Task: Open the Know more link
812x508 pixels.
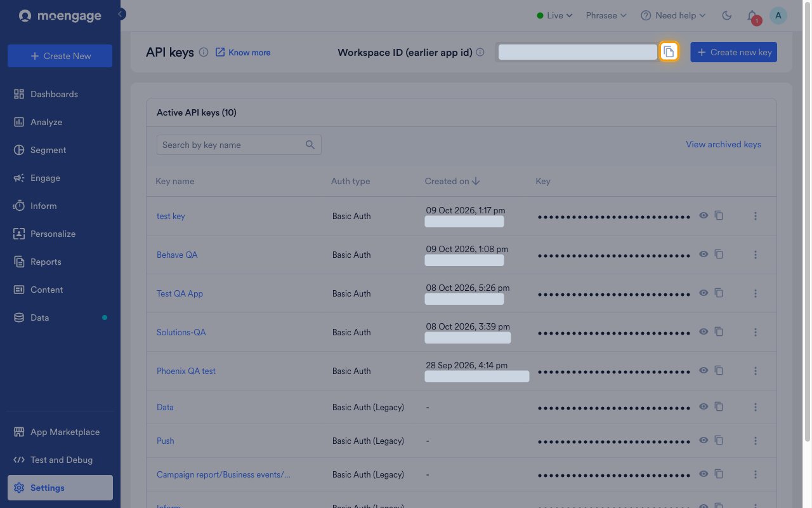Action: click(x=243, y=52)
